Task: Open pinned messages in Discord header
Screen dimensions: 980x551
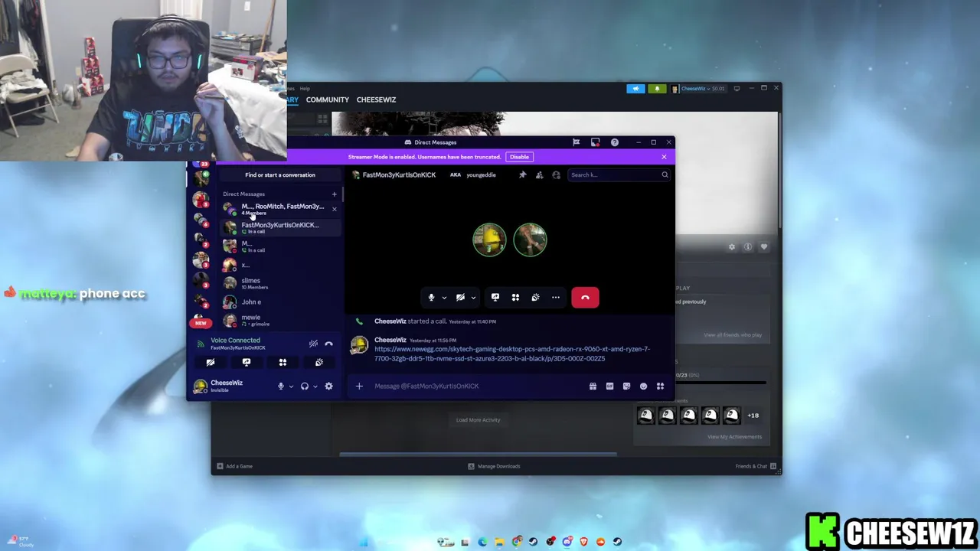Action: click(x=523, y=174)
